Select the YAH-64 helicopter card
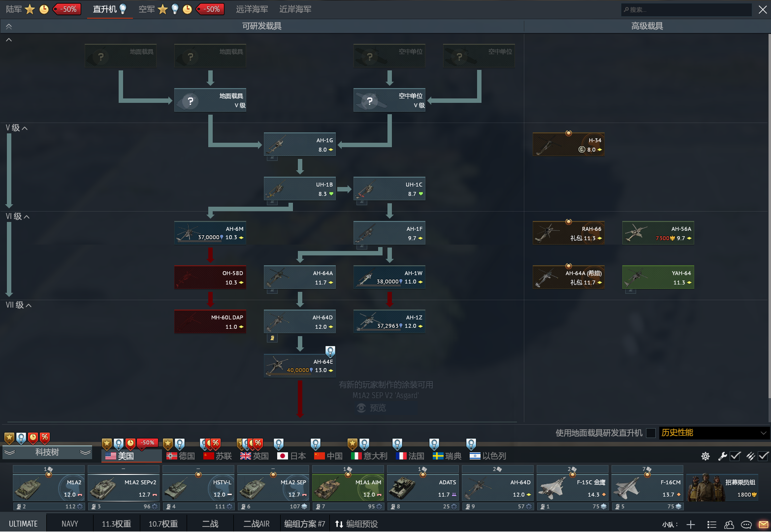Viewport: 771px width, 532px height. click(x=658, y=278)
